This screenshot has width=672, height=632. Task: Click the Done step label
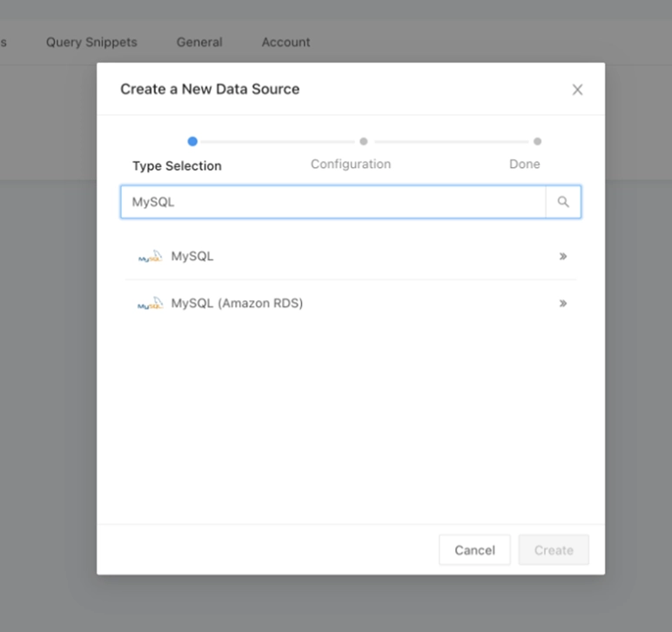[525, 165]
